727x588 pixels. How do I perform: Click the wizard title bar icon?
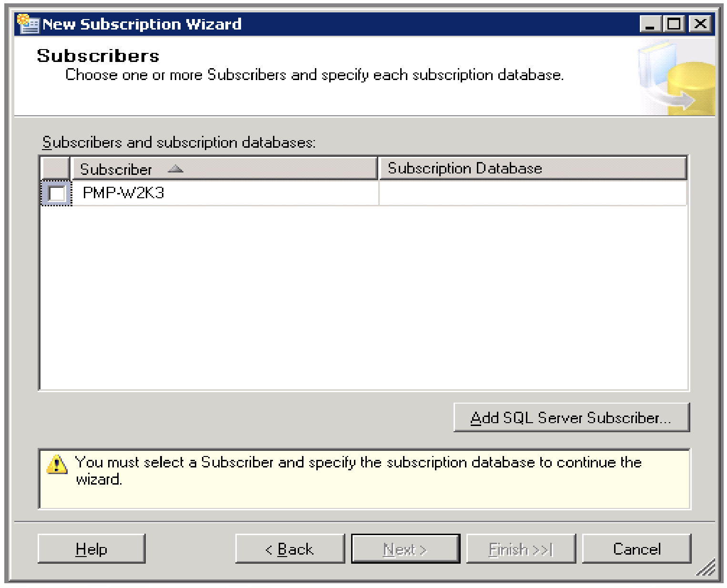[28, 24]
